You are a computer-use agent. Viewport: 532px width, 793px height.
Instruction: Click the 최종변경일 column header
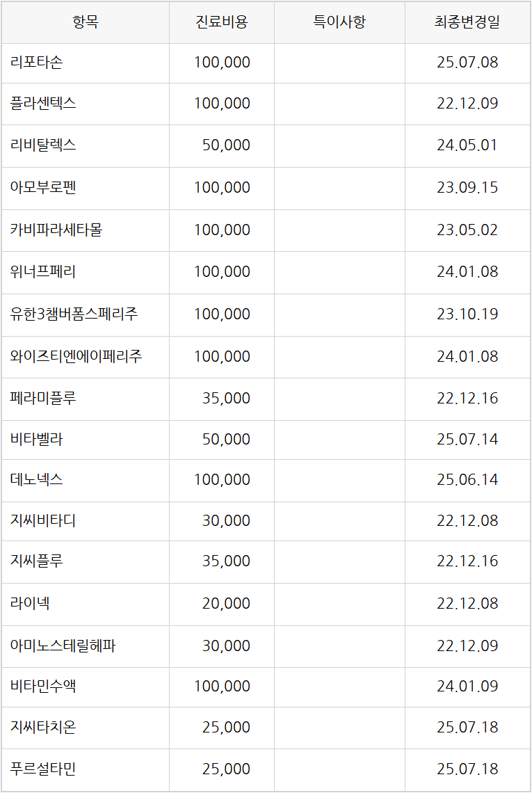coord(467,22)
